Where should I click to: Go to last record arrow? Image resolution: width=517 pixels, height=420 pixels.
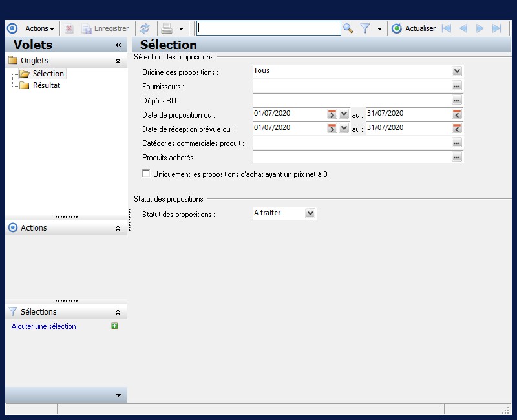coord(496,28)
